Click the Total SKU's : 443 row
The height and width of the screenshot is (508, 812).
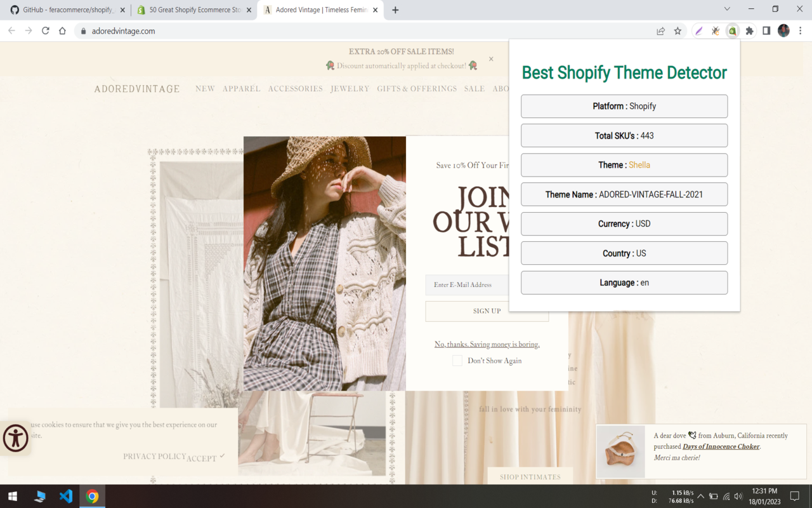point(624,136)
